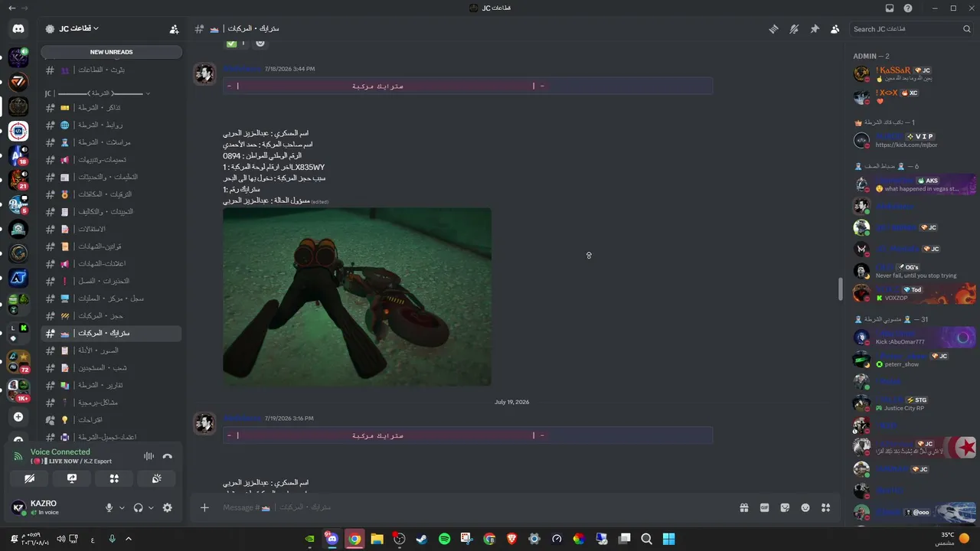Add a server with plus button
980x551 pixels.
[18, 417]
